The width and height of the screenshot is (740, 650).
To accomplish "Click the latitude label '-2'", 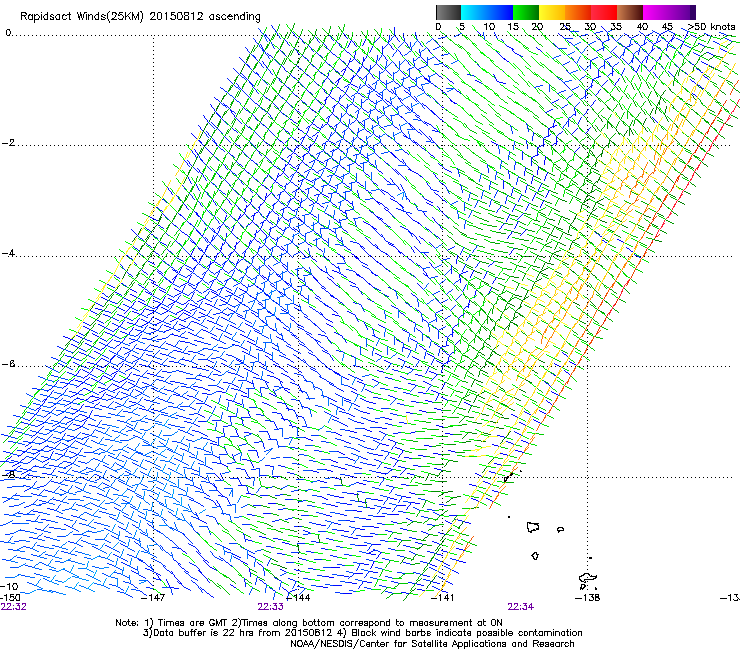I will coord(8,143).
